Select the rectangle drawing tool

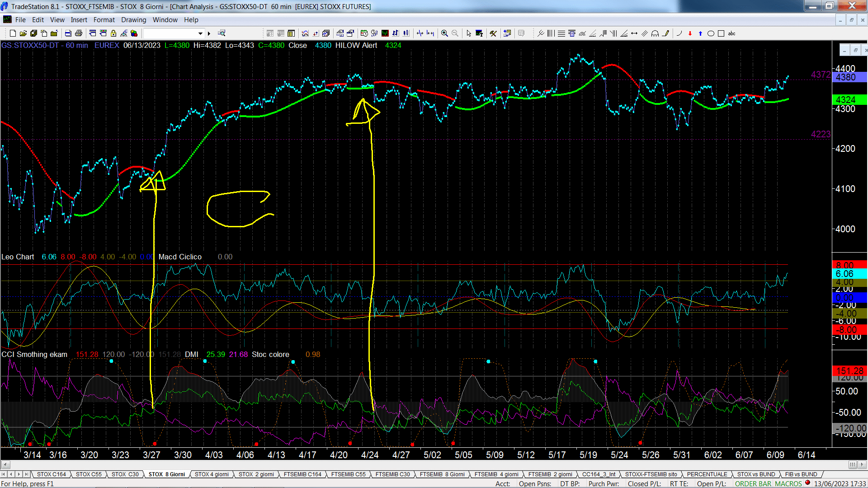(x=721, y=33)
